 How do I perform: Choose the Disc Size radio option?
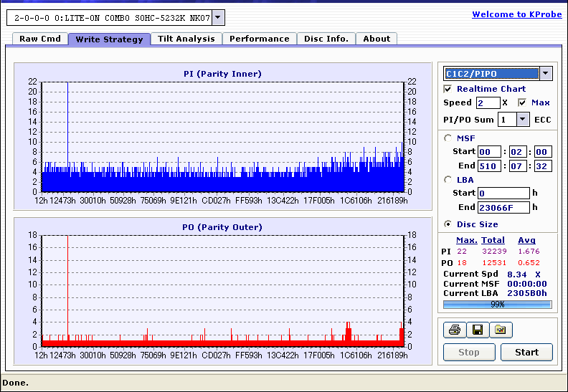tap(448, 224)
